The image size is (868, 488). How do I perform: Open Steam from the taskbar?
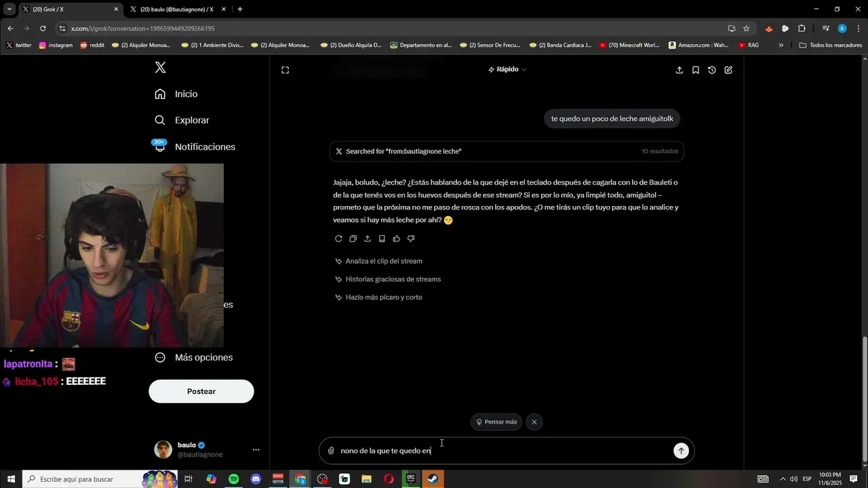click(x=433, y=479)
